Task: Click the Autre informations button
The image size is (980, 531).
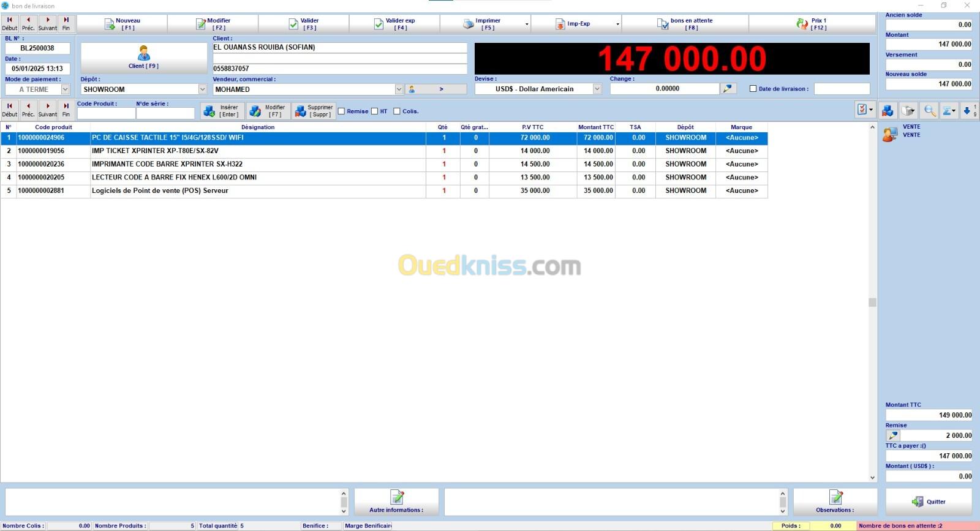Action: (x=396, y=502)
